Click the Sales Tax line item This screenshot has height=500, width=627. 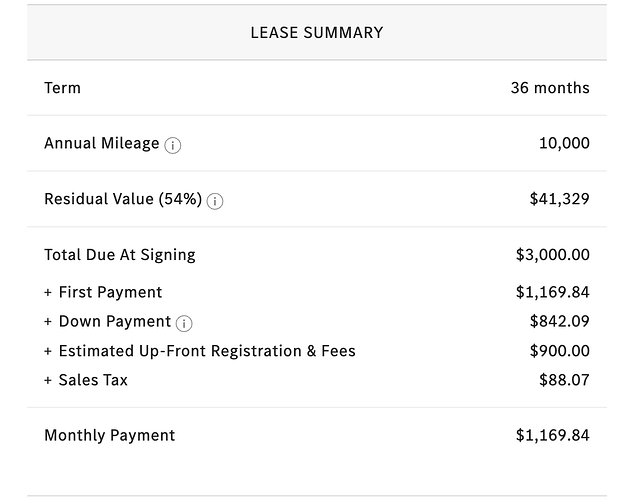tap(86, 380)
